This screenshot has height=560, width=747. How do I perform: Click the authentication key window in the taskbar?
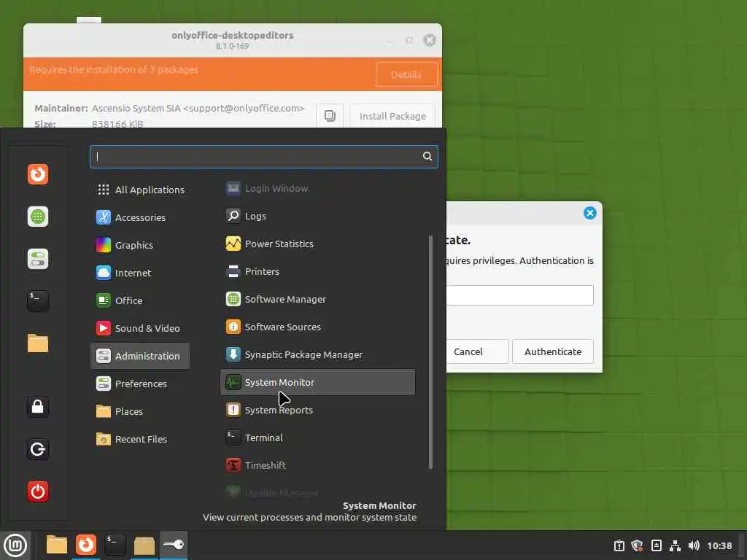coord(174,545)
